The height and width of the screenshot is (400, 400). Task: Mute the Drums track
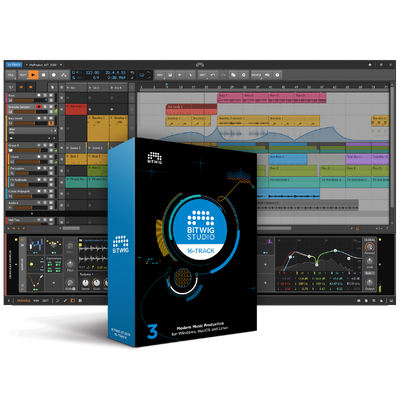(51, 157)
